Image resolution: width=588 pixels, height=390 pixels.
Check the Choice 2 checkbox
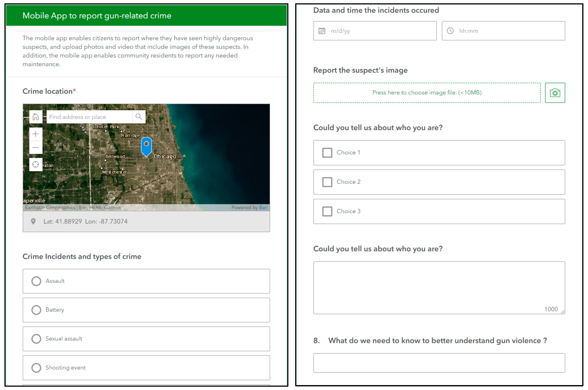[327, 182]
